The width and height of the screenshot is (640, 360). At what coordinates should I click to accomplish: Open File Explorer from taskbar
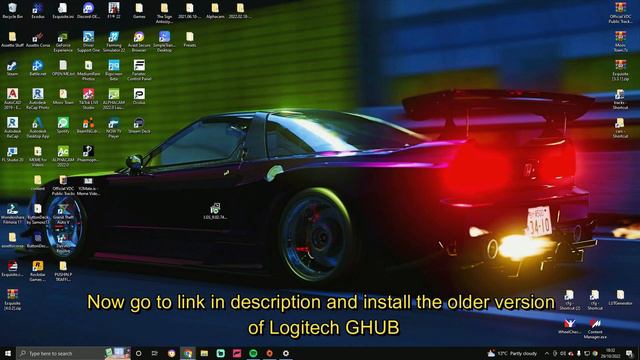click(204, 353)
